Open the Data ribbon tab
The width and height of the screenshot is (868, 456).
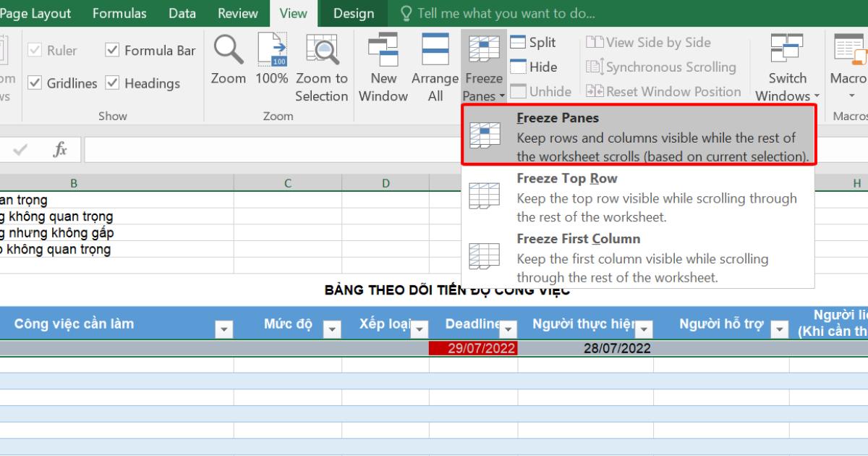click(x=182, y=14)
